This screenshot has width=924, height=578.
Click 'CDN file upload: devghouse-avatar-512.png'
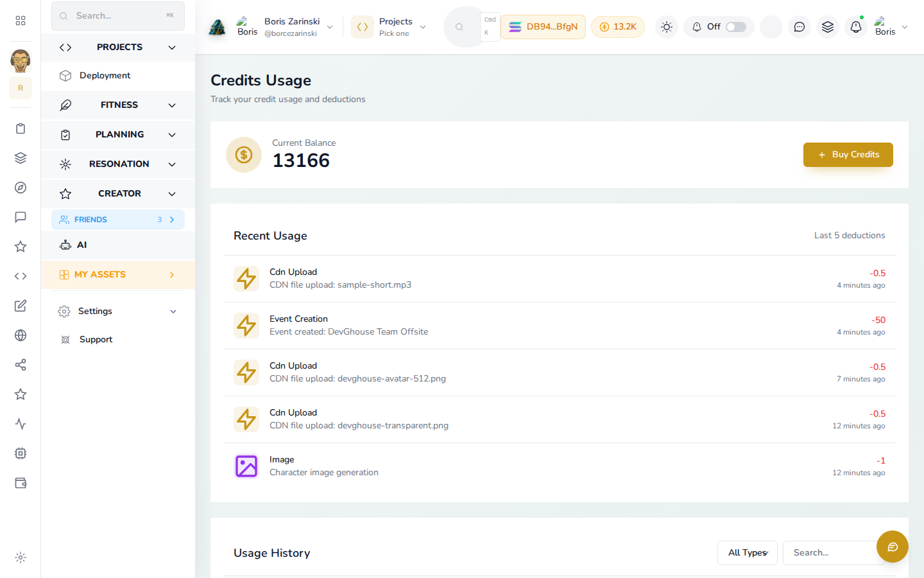coord(358,379)
